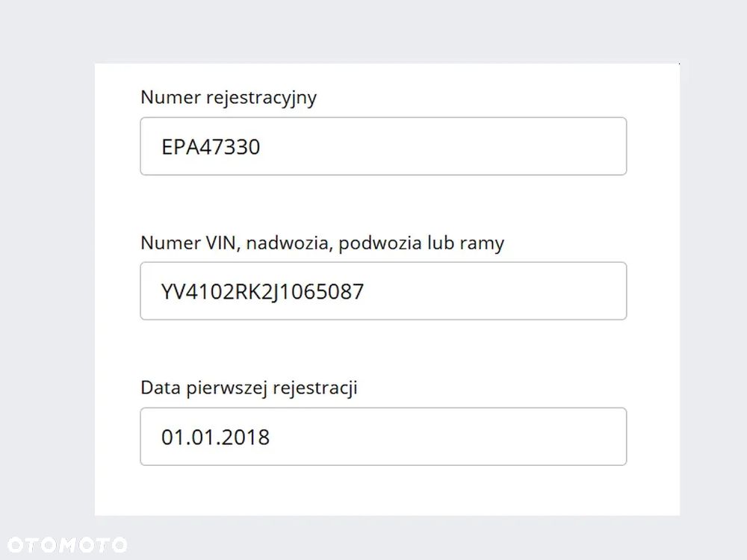Focus the Numer rejestracyjny input field
This screenshot has height=560, width=747.
(x=382, y=146)
